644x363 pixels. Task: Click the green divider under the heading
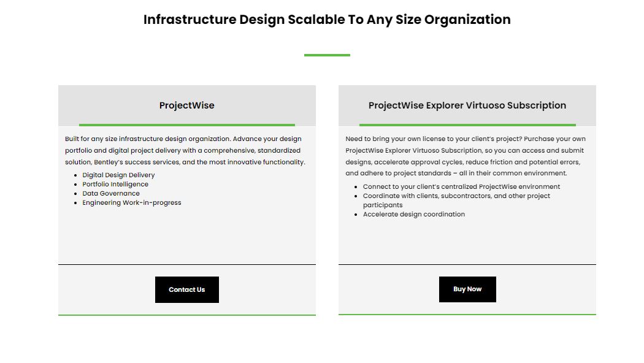point(328,55)
